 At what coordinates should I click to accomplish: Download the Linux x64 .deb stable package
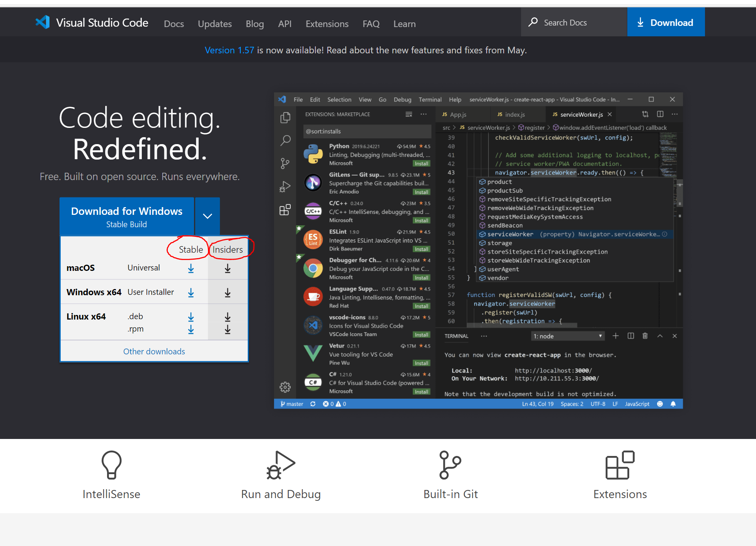[191, 317]
